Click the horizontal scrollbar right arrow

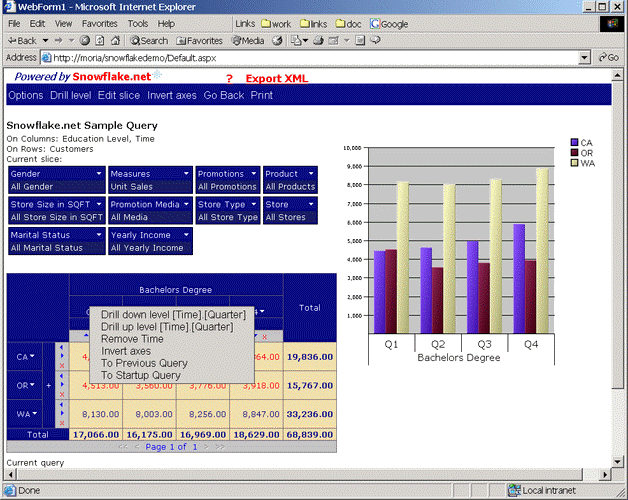click(605, 474)
